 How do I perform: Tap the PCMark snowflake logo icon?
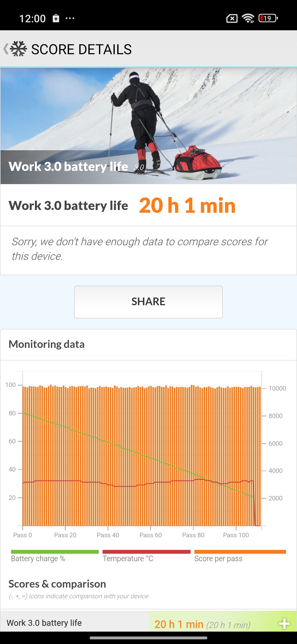(18, 49)
